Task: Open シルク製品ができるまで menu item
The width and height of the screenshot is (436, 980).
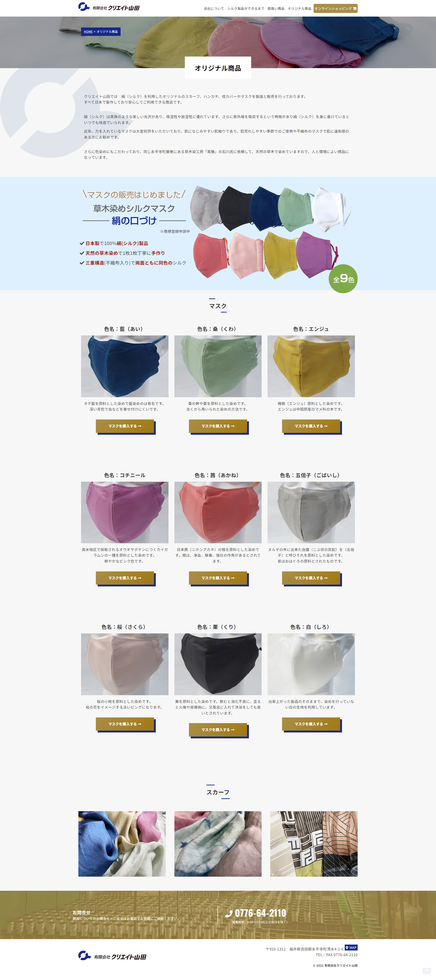Action: (245, 8)
